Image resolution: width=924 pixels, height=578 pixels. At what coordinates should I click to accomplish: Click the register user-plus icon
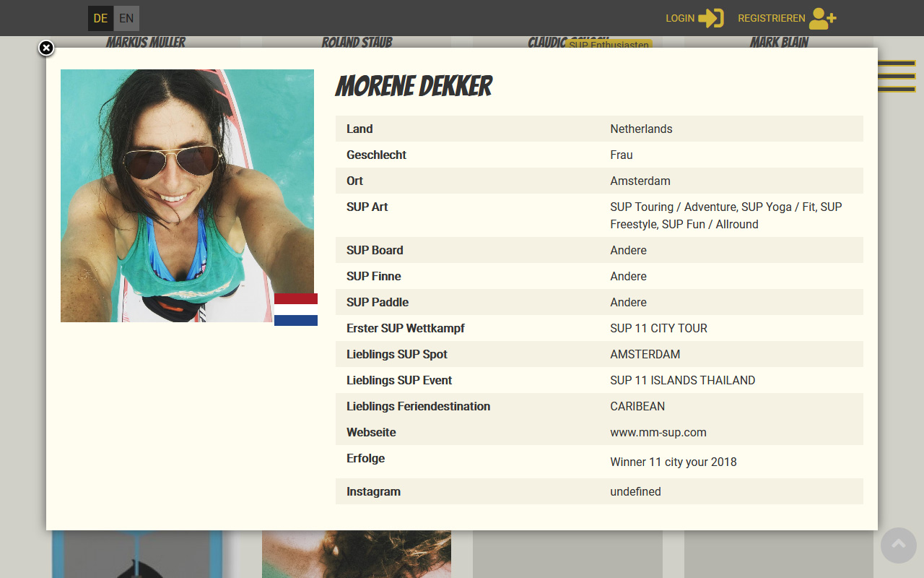822,18
